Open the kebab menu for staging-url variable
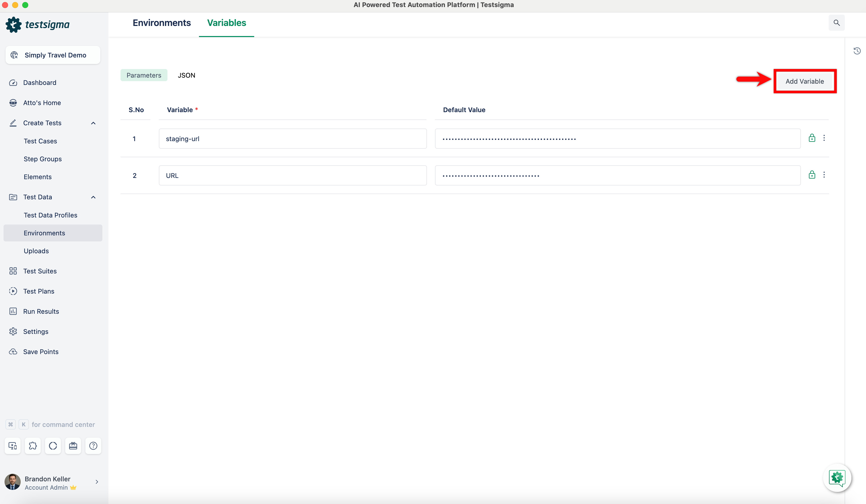Image resolution: width=866 pixels, height=504 pixels. point(824,138)
